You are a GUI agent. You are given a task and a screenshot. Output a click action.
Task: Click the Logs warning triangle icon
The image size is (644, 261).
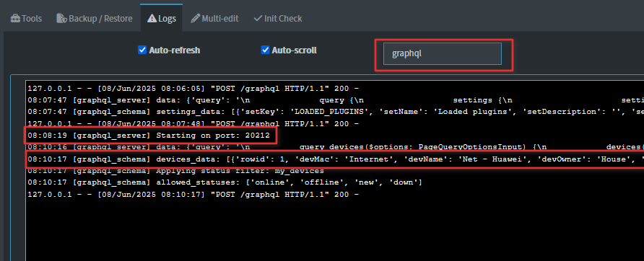tap(152, 19)
